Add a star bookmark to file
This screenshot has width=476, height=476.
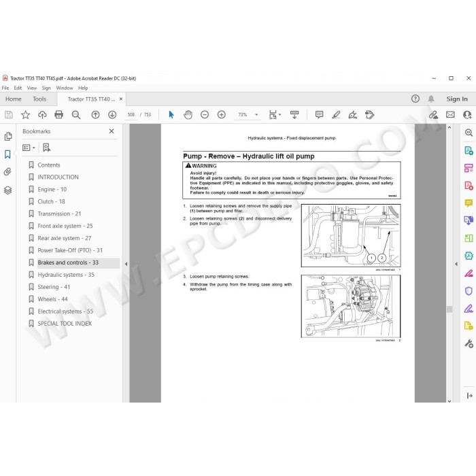(26, 115)
